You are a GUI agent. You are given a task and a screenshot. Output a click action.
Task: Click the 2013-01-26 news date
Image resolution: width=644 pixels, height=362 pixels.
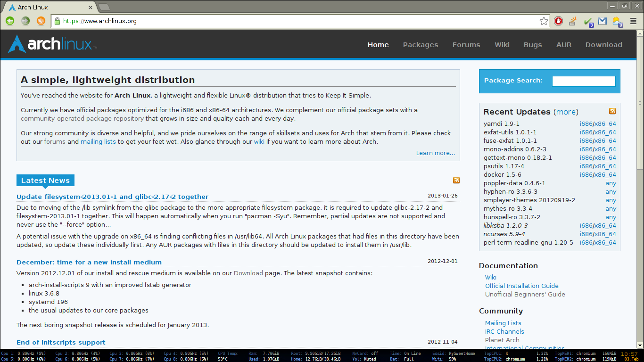click(x=443, y=196)
